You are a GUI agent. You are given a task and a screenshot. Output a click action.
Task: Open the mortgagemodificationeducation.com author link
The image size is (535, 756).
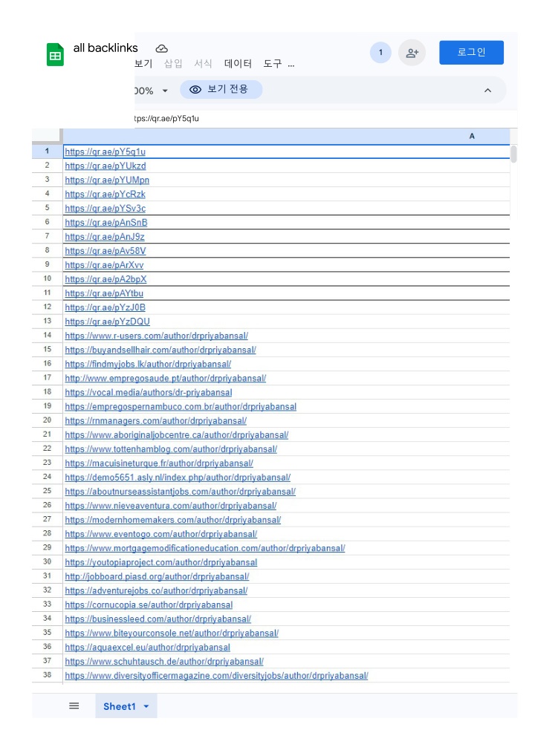[x=205, y=548]
